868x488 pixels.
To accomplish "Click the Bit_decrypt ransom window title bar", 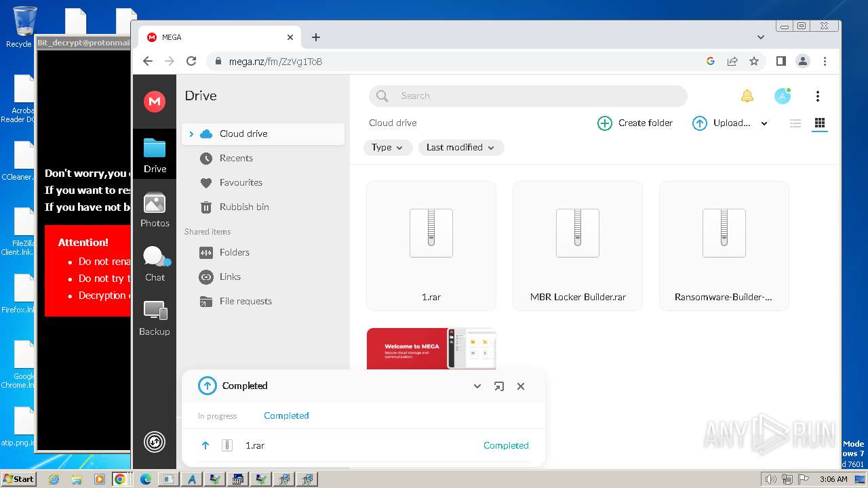I will pyautogui.click(x=83, y=43).
